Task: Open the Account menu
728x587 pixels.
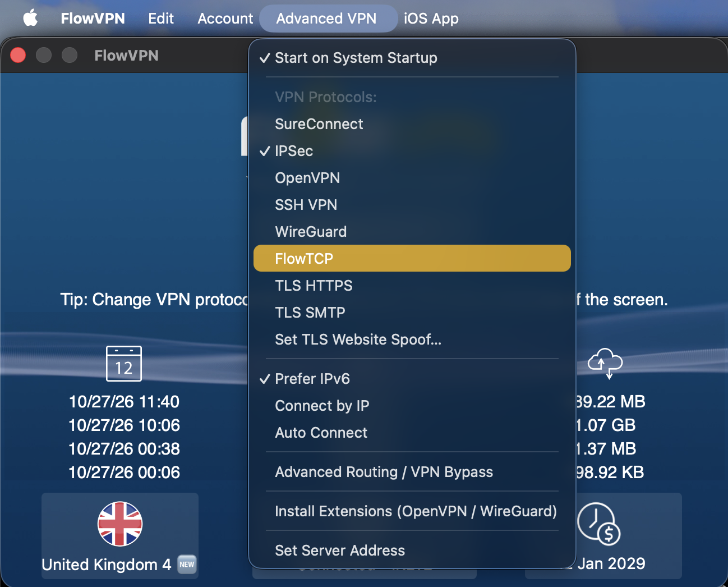Action: (x=225, y=19)
